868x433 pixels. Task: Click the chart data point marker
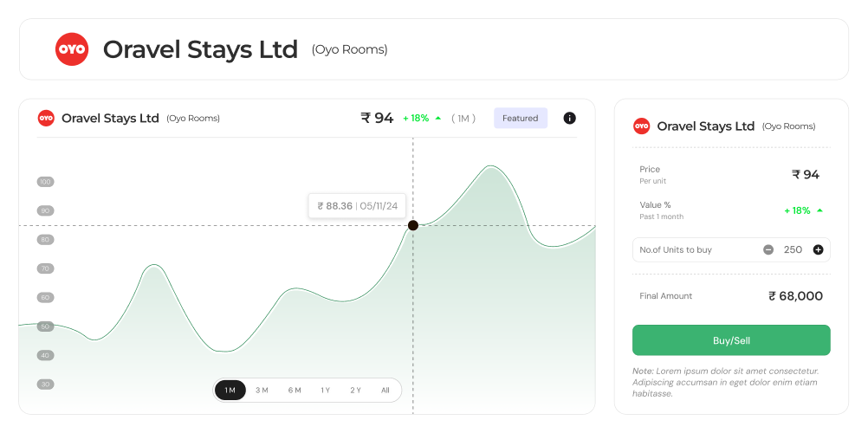[413, 225]
